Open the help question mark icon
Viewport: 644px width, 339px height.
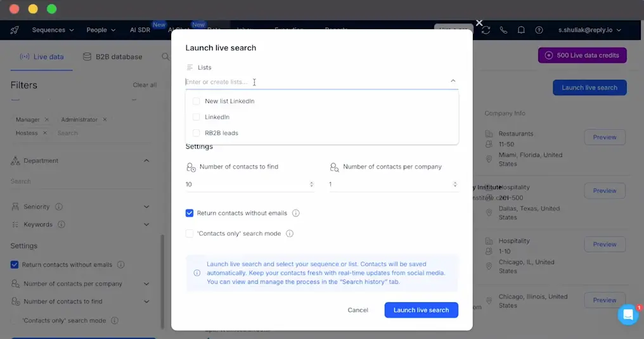pos(539,30)
